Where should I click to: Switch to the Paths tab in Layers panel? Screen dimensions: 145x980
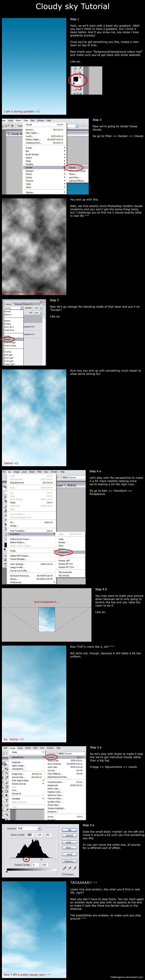tap(27, 304)
